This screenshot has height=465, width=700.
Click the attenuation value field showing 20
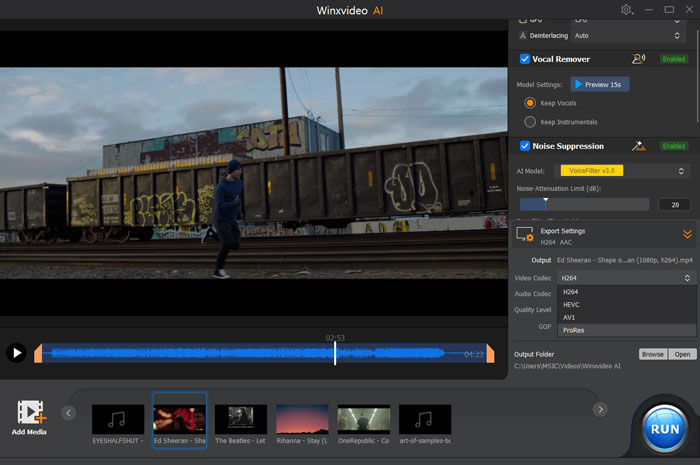[675, 205]
